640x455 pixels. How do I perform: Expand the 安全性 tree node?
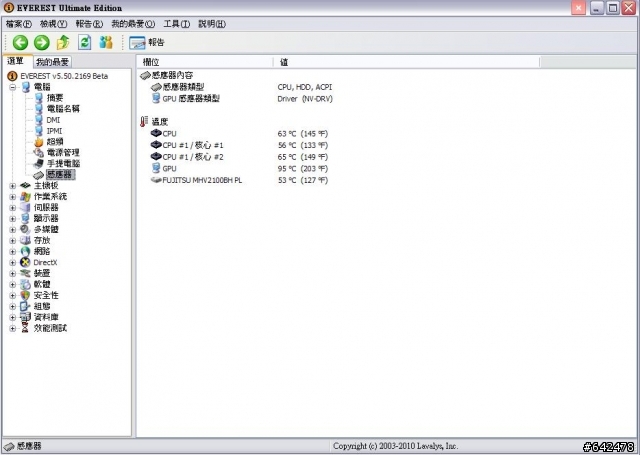(13, 295)
